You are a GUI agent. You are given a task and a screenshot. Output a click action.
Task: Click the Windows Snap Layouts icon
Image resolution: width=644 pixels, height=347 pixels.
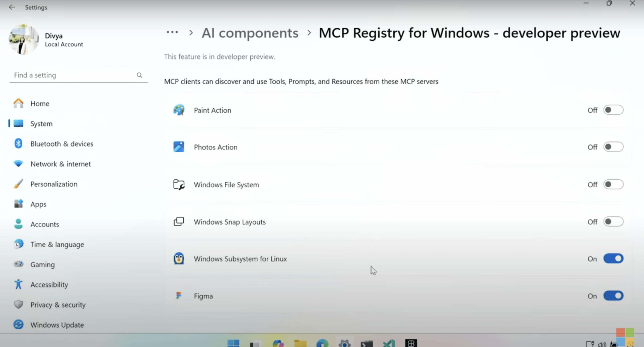click(x=179, y=222)
